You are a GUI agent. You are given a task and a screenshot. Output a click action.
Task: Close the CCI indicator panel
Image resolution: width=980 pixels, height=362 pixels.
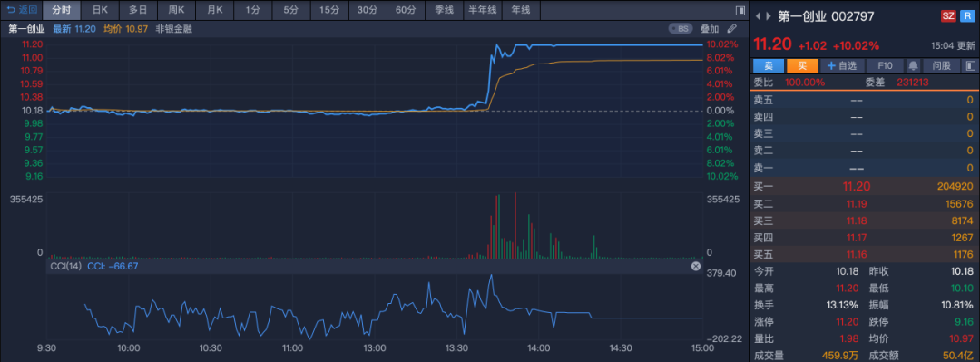(x=695, y=267)
